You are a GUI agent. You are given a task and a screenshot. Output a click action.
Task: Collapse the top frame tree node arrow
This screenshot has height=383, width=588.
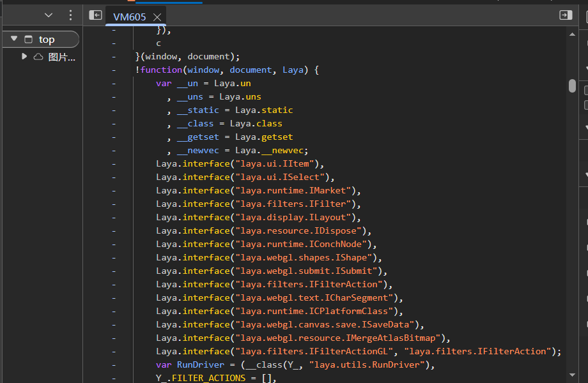click(14, 39)
